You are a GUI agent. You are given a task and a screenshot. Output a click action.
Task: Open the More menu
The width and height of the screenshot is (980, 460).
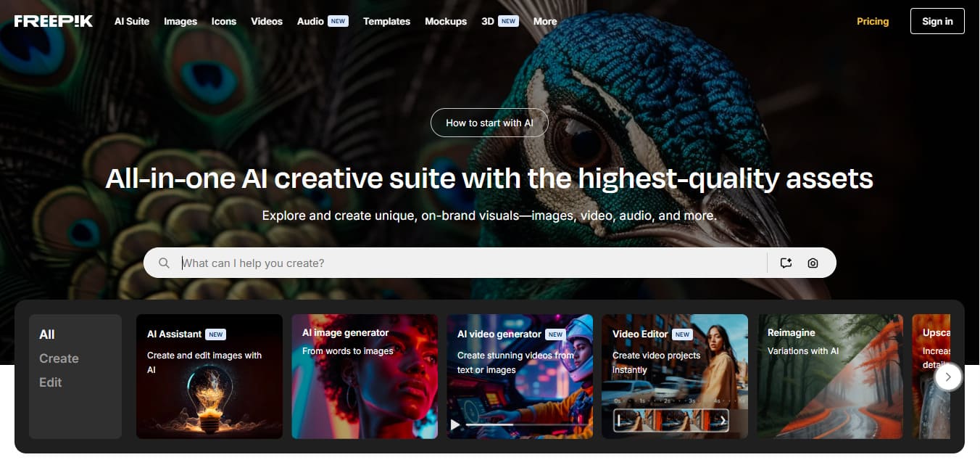(545, 21)
